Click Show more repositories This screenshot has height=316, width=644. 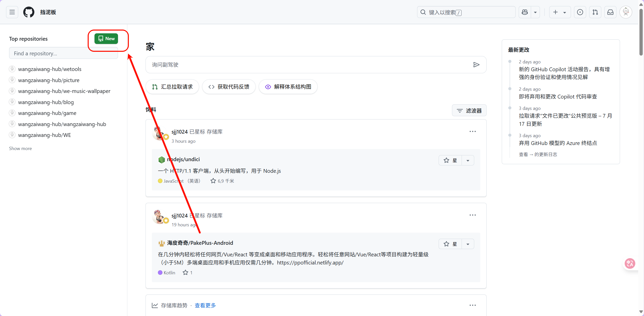pos(20,149)
